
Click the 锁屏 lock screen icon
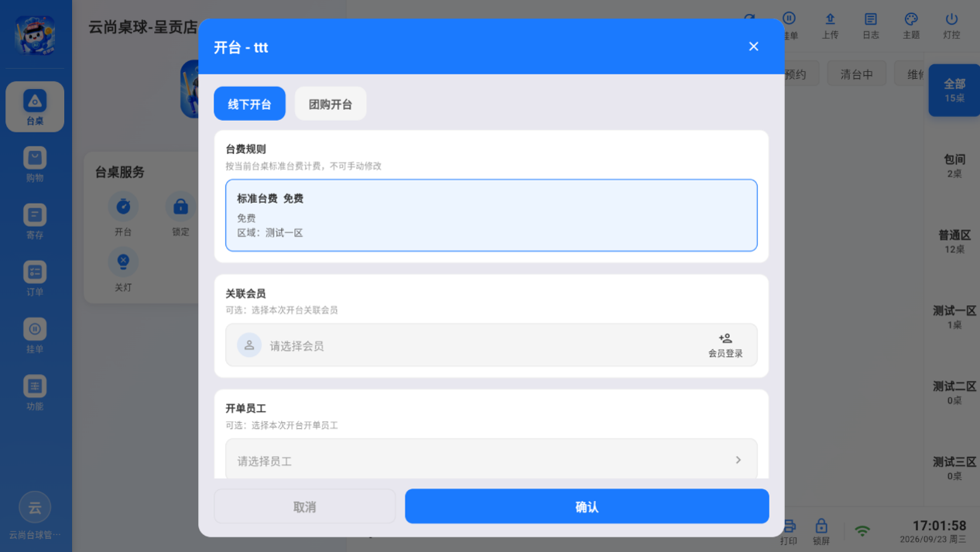821,532
